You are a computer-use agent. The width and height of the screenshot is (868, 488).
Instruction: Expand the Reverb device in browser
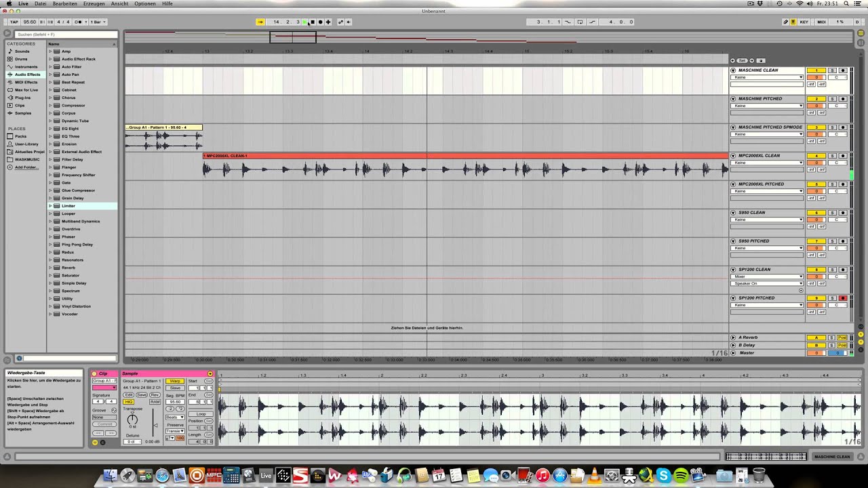(50, 268)
